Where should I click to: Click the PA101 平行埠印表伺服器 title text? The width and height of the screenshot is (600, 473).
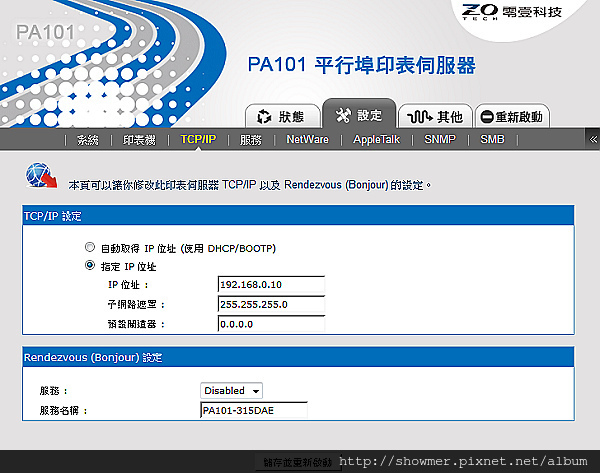[x=362, y=65]
